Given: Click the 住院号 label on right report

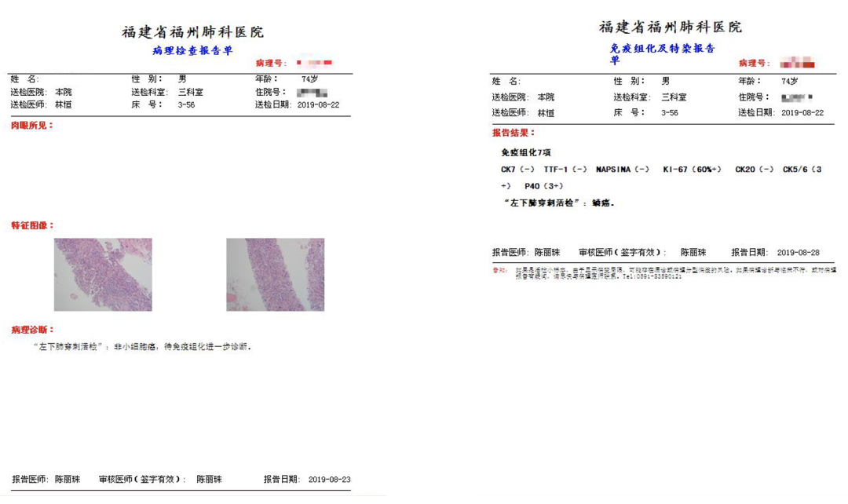Looking at the screenshot, I should click(x=754, y=97).
